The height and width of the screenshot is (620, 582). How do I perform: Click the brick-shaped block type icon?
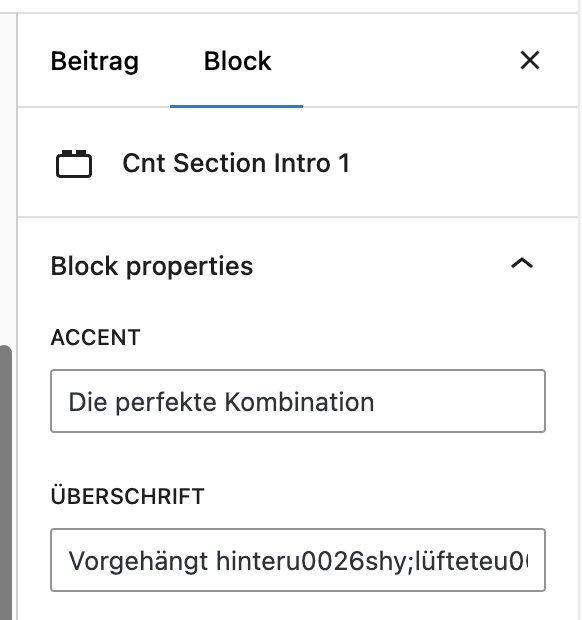point(74,164)
